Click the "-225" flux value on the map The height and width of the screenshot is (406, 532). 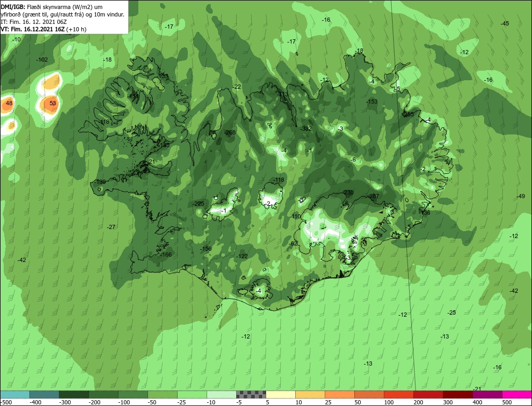[x=198, y=204]
